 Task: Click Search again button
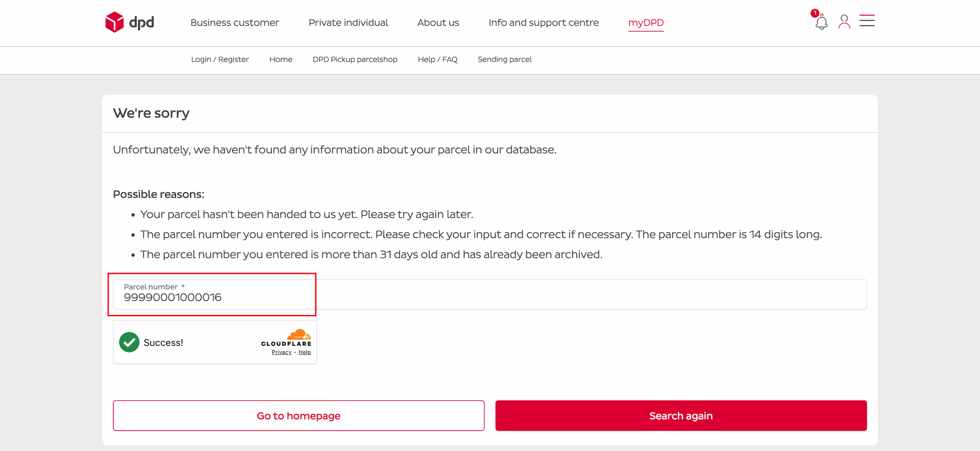[x=681, y=416]
